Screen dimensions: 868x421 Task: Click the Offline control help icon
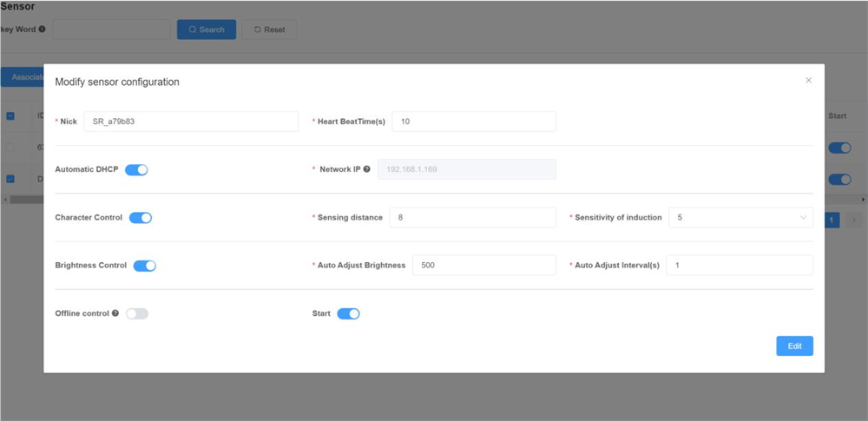(115, 313)
